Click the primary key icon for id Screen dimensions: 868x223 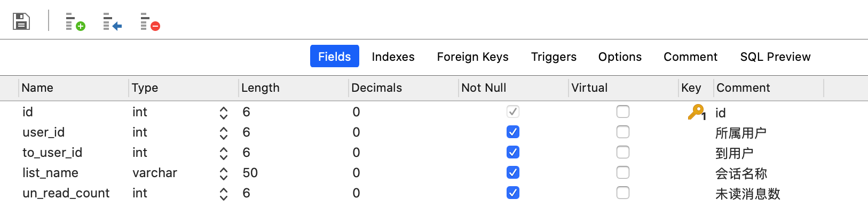click(x=696, y=112)
